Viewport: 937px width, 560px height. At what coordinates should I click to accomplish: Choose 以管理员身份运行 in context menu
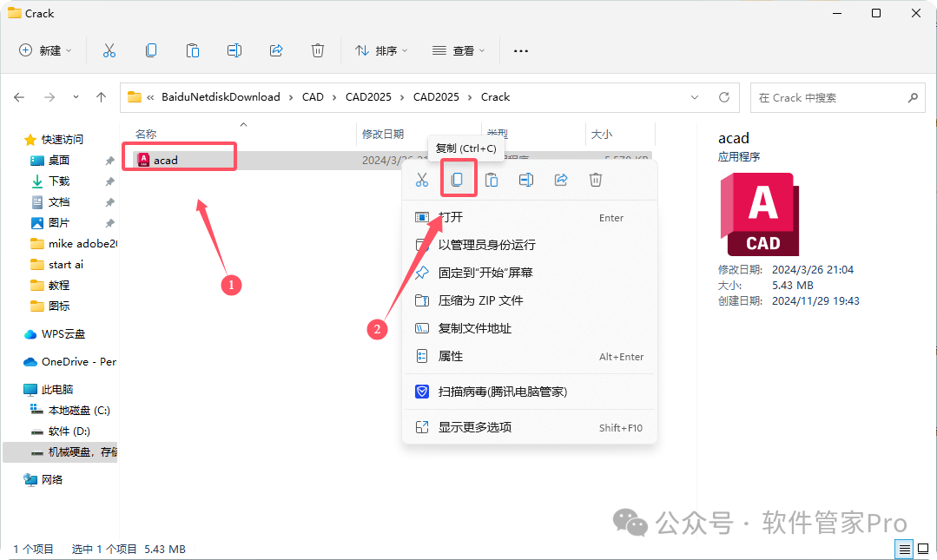(530, 245)
